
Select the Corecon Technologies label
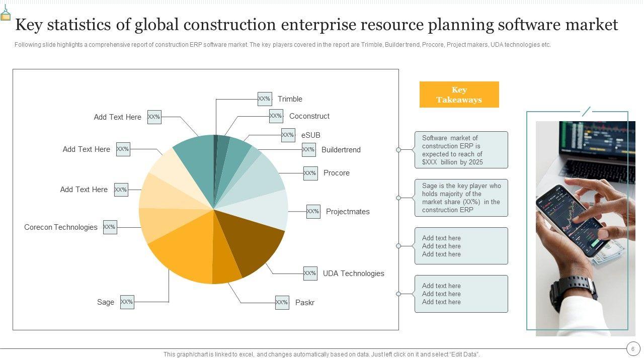(x=61, y=227)
